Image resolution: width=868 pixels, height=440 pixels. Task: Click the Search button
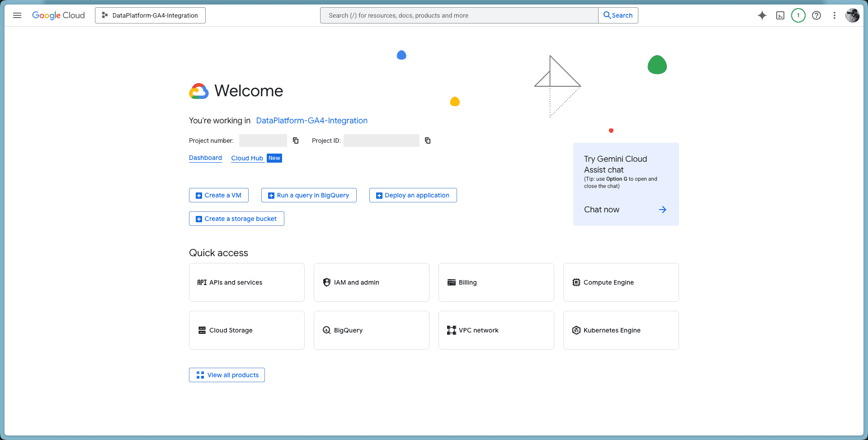click(x=618, y=15)
